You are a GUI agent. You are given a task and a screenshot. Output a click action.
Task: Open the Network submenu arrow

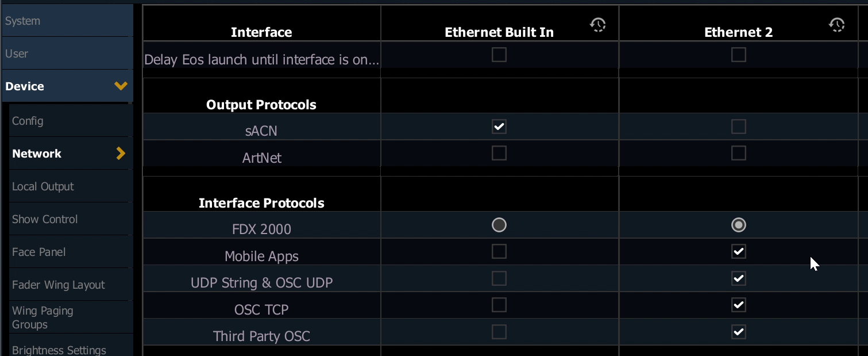121,154
